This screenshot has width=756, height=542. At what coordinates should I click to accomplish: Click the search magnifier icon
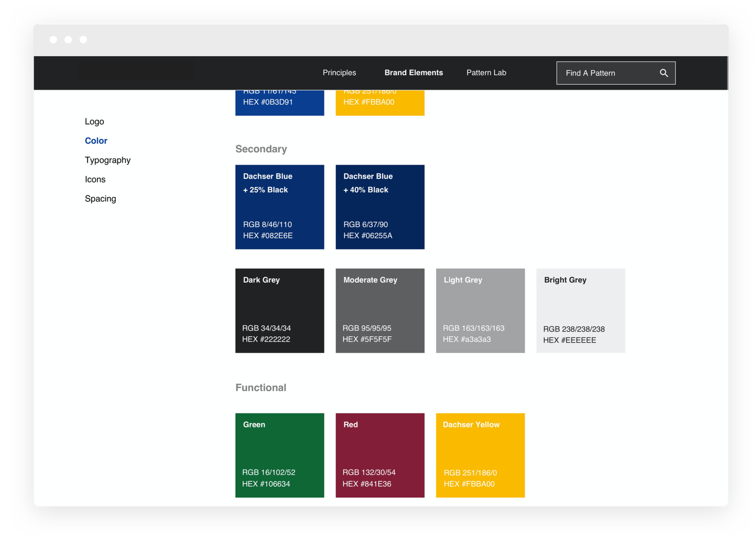coord(663,73)
